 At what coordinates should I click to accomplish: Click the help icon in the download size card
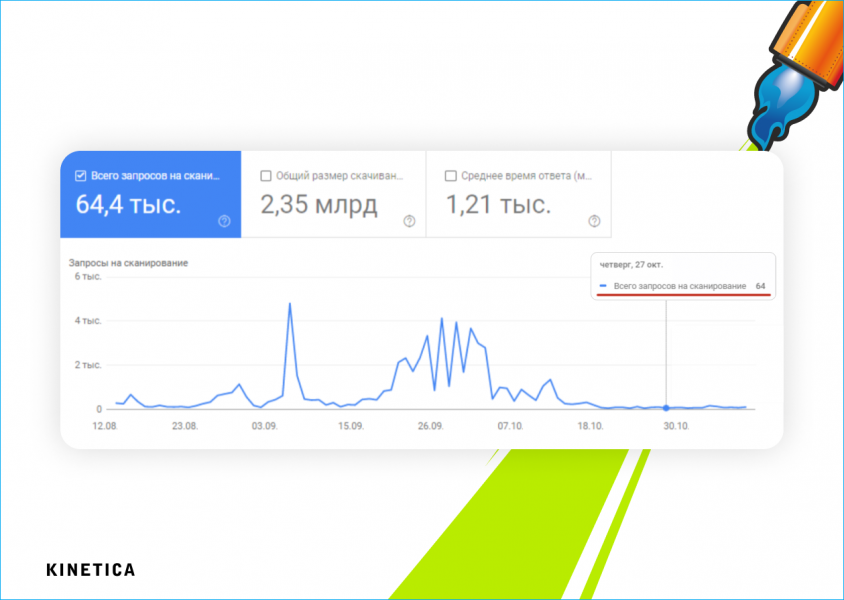[x=409, y=221]
